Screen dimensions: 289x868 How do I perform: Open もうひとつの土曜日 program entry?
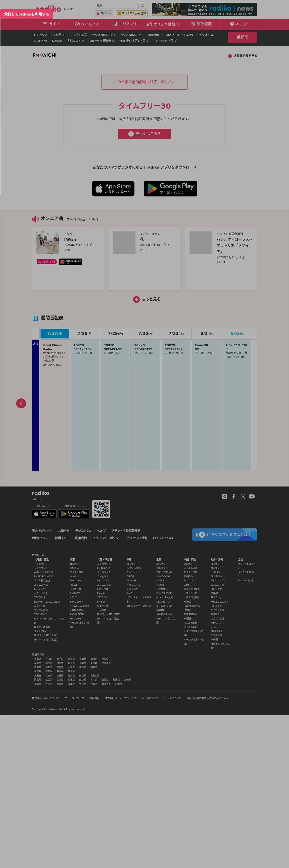pos(237,351)
